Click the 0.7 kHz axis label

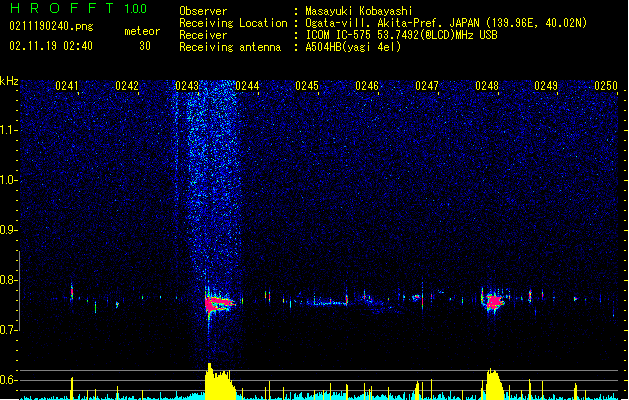[9, 330]
